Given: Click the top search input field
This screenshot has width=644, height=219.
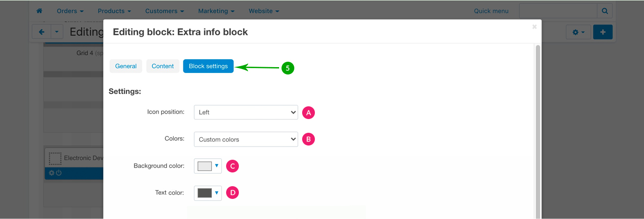Looking at the screenshot, I should click(x=558, y=11).
